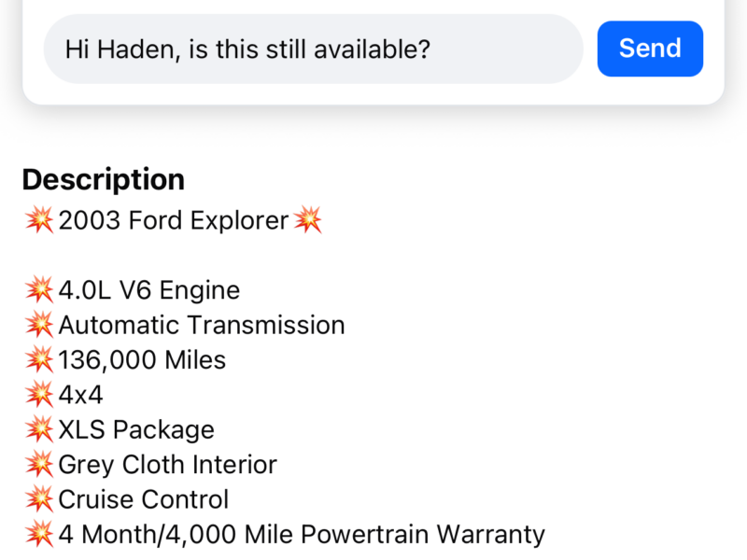Click the Send button
The image size is (747, 560).
[x=650, y=49]
